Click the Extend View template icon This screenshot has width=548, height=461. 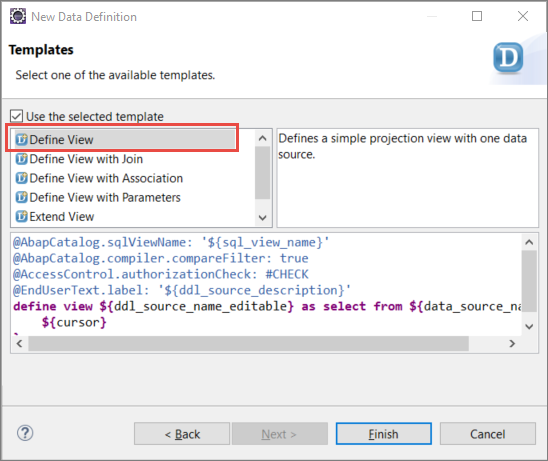21,216
